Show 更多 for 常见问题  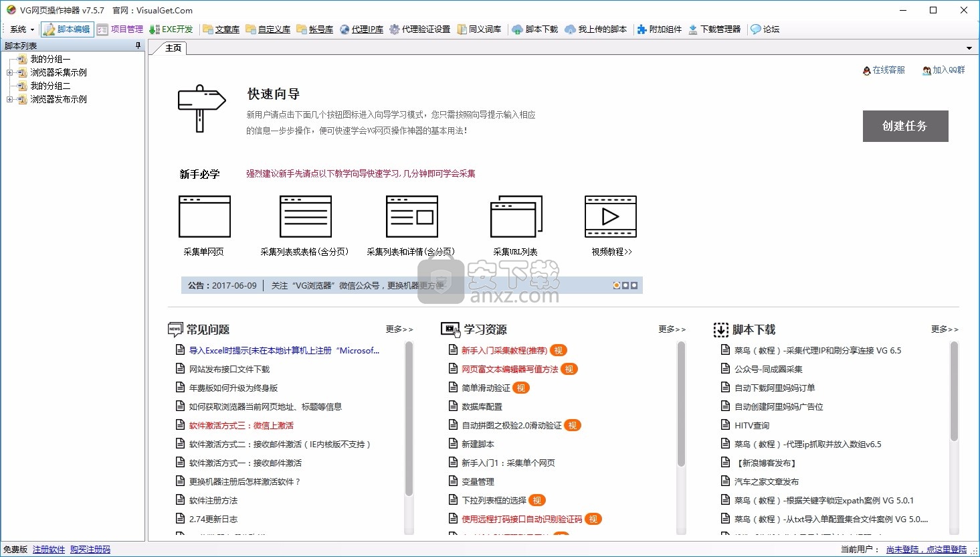click(399, 329)
